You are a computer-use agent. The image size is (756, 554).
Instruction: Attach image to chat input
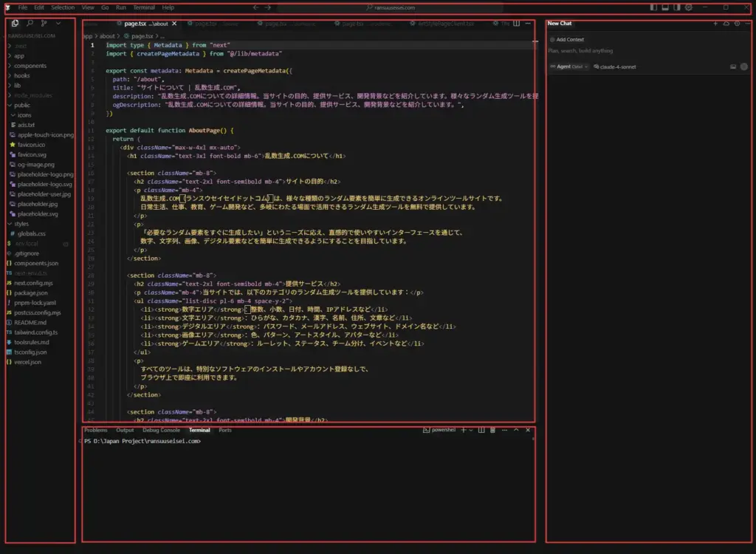click(733, 66)
